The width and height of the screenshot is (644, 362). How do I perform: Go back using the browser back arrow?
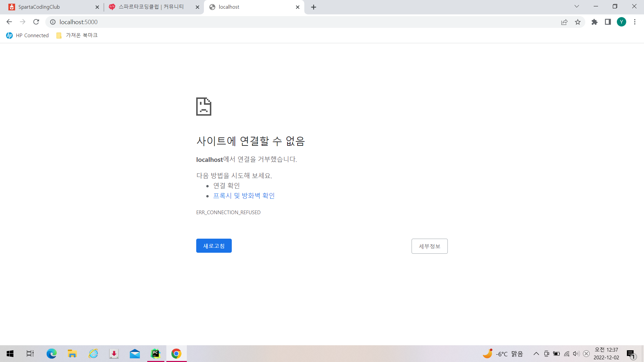(x=9, y=22)
